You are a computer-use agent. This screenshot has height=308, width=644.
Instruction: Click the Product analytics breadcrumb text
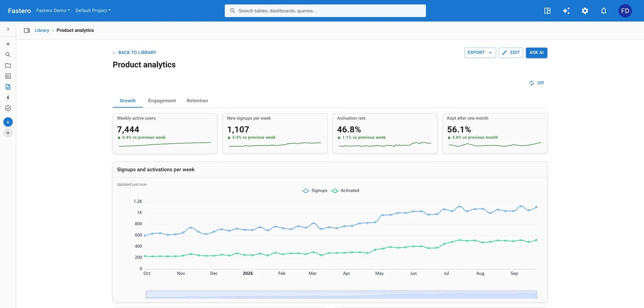(x=75, y=31)
